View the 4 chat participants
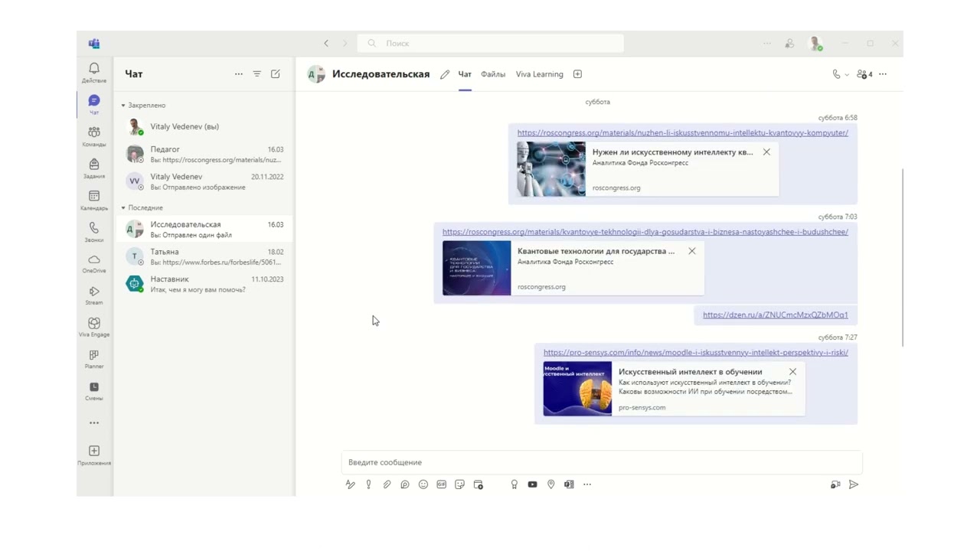980x551 pixels. [864, 74]
